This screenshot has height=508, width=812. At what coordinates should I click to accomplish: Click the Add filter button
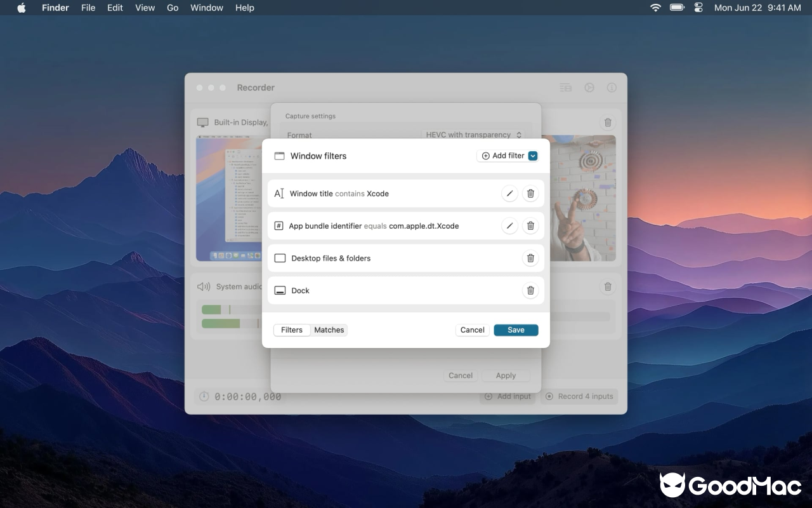click(502, 156)
